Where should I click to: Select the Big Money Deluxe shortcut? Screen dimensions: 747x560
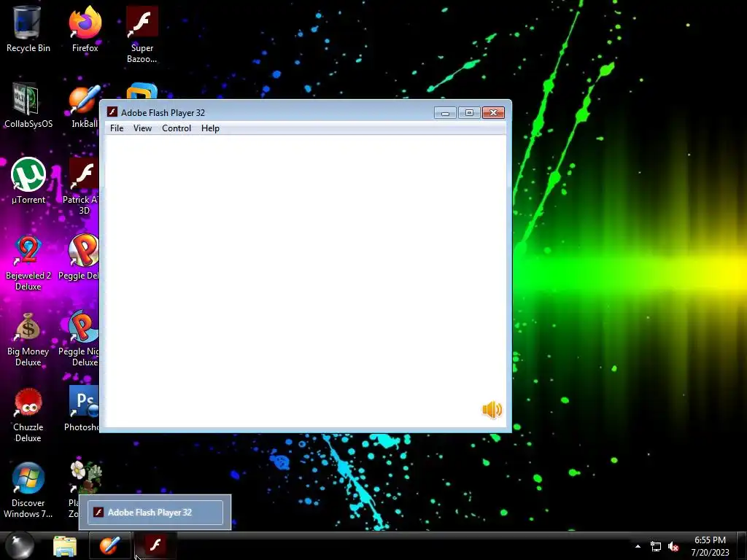(28, 338)
